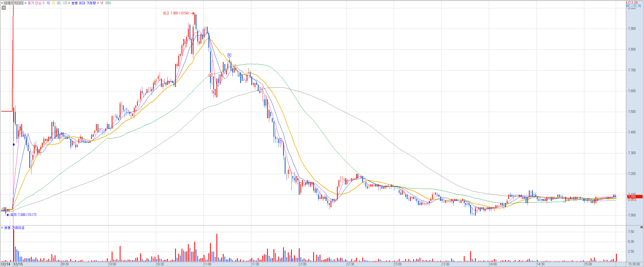The width and height of the screenshot is (644, 267).
Task: Click the 11:30 time axis label
Action: [255, 264]
